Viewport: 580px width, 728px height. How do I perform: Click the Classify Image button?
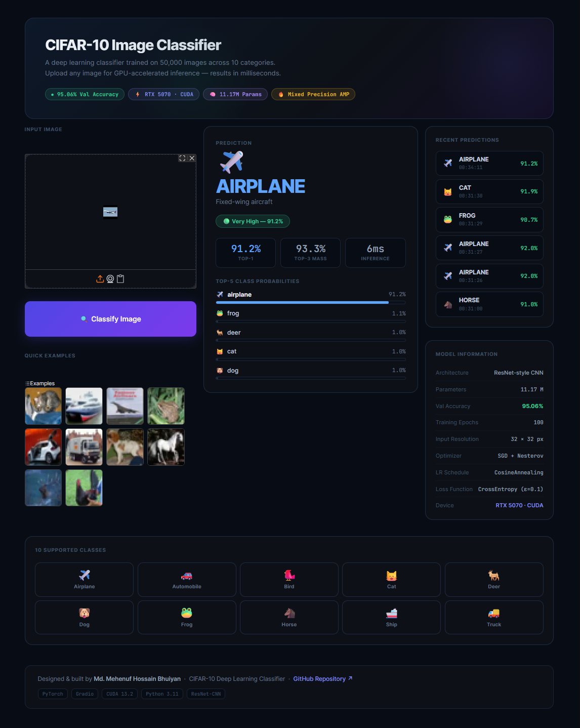click(110, 319)
